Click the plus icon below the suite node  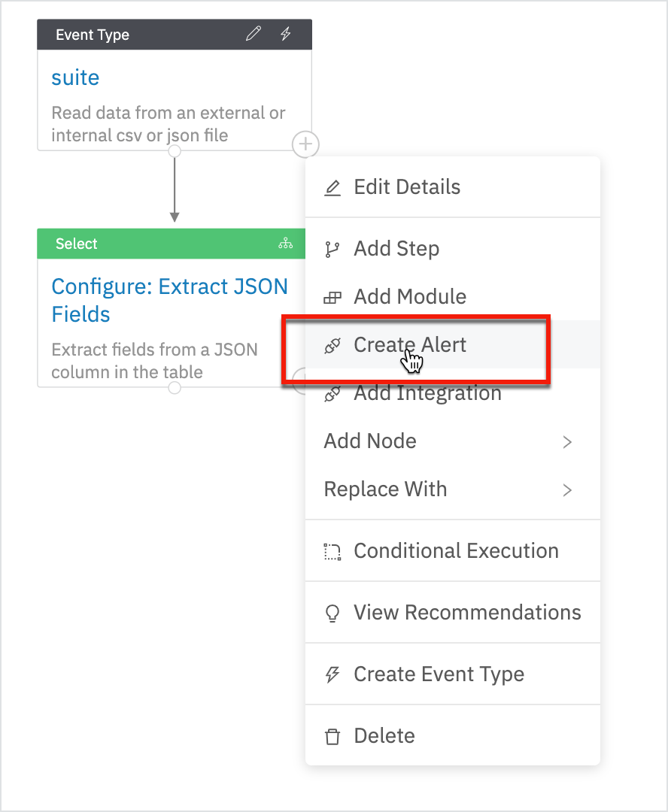(305, 144)
